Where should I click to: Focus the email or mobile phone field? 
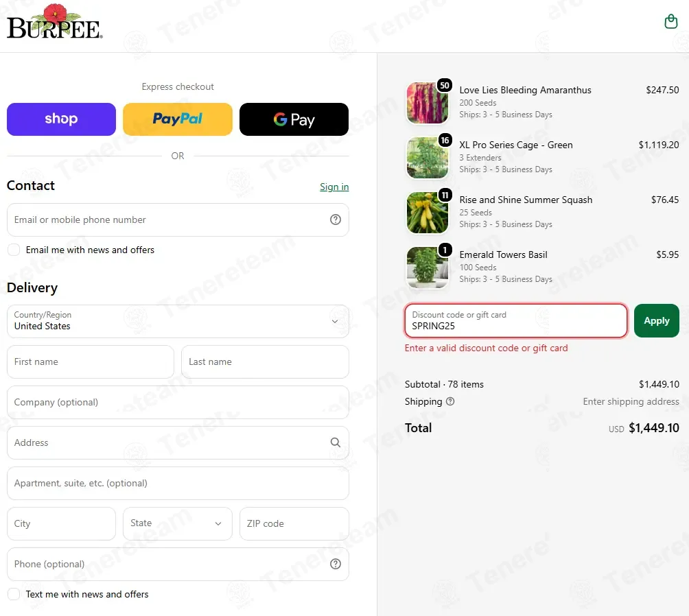point(178,220)
